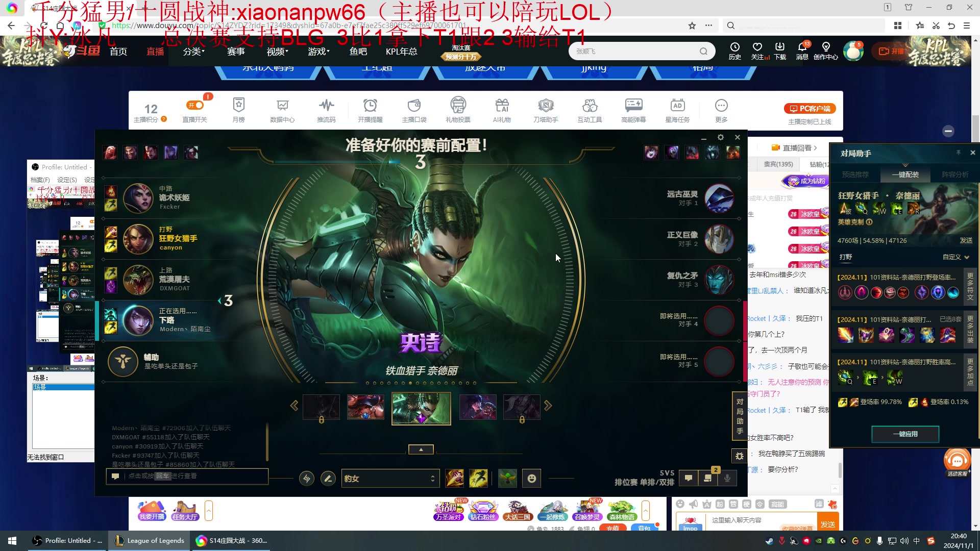Toggle the microphone voice chat icon
The height and width of the screenshot is (551, 980).
coord(727,478)
